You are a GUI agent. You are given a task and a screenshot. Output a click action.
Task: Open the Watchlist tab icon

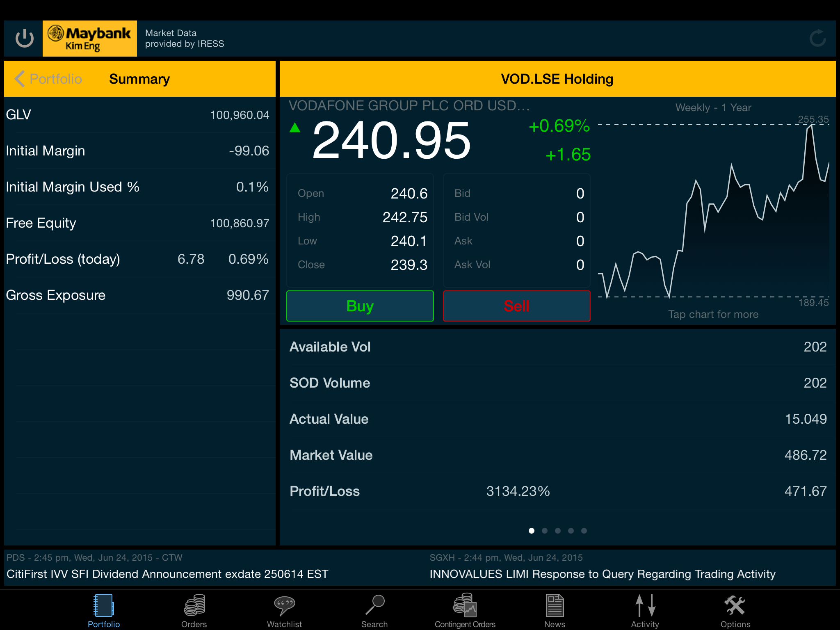click(x=284, y=606)
